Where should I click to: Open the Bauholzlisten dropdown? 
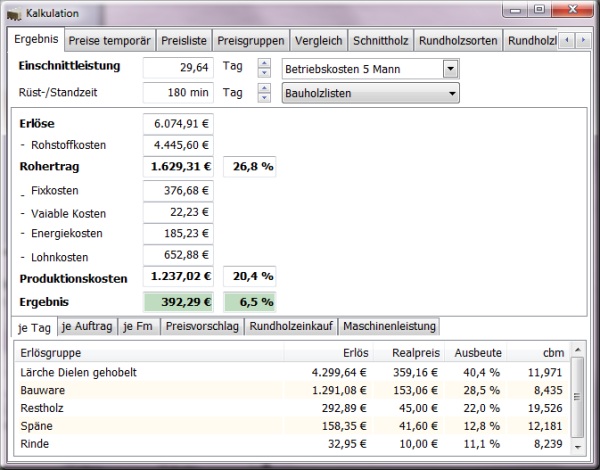pos(370,93)
